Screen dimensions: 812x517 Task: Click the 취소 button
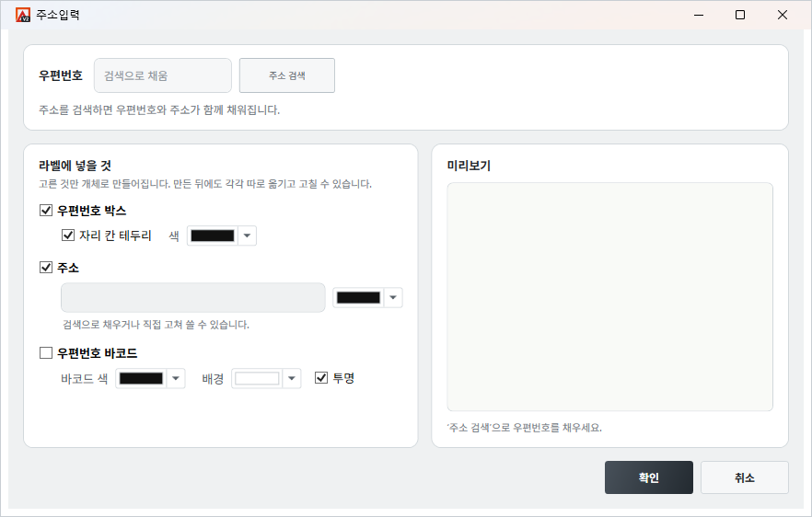[x=745, y=477]
